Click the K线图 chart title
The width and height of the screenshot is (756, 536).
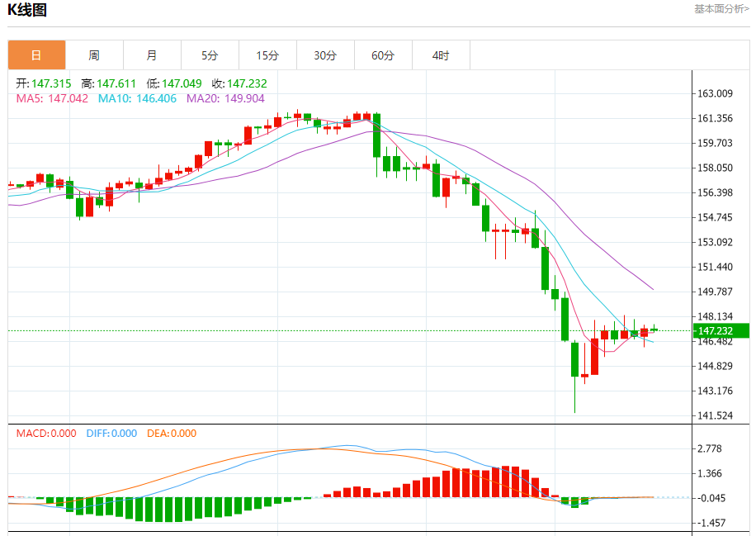point(27,10)
